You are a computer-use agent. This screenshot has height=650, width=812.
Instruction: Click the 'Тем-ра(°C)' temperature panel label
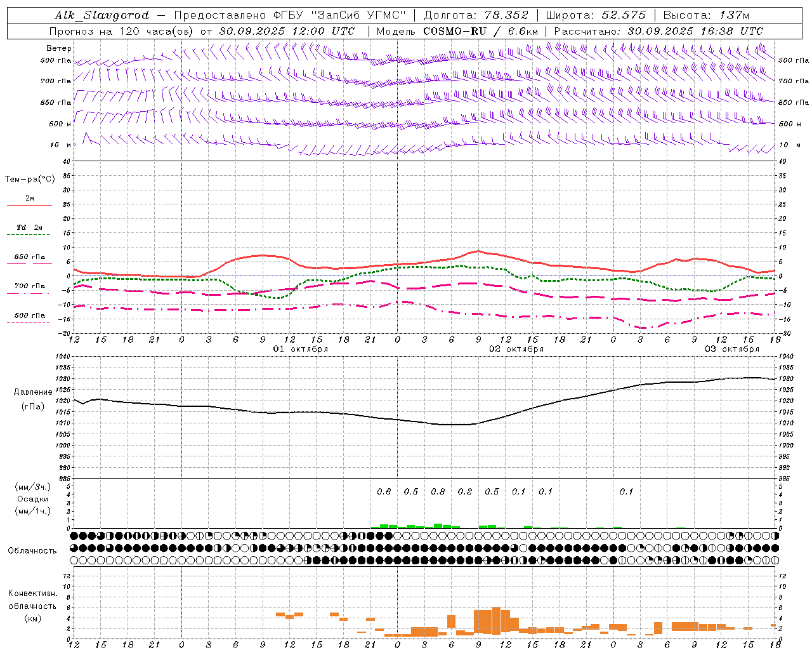tap(30, 180)
